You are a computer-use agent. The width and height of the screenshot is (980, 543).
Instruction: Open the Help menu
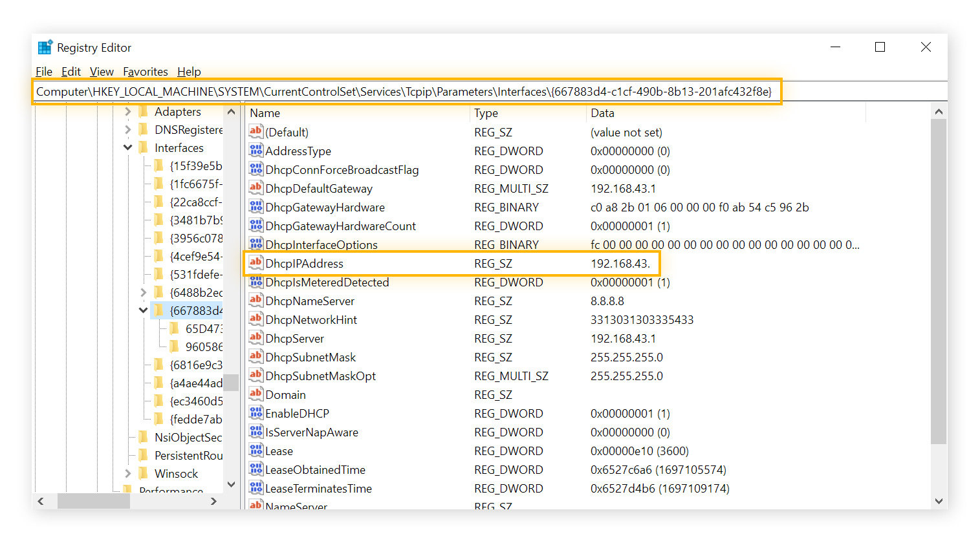[x=189, y=71]
